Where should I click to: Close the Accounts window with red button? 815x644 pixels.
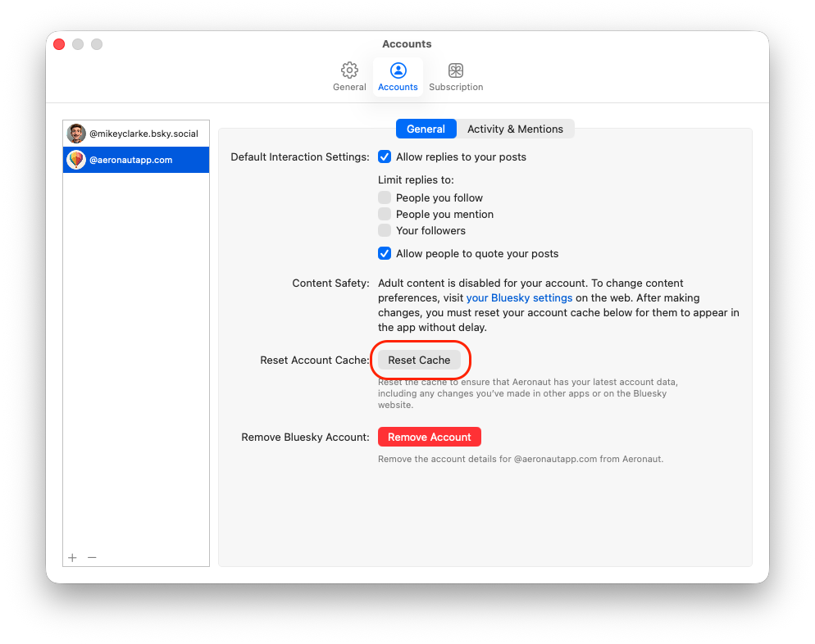pyautogui.click(x=59, y=44)
